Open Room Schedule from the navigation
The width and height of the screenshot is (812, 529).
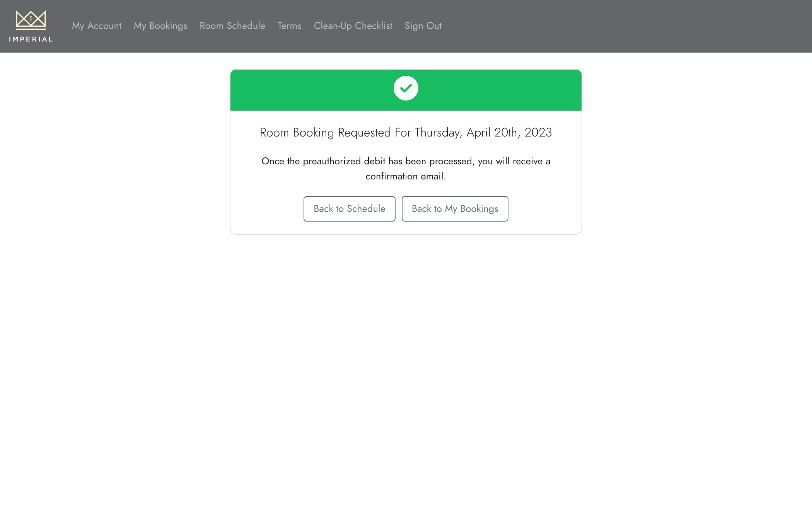[x=232, y=26]
